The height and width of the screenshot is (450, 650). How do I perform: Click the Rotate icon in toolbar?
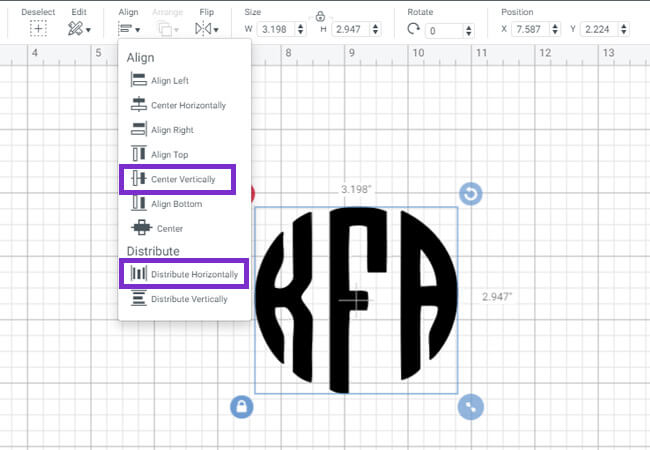pos(413,29)
